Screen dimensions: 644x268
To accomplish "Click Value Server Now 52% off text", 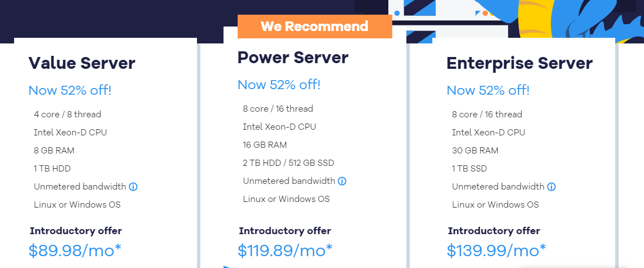I will [x=70, y=90].
